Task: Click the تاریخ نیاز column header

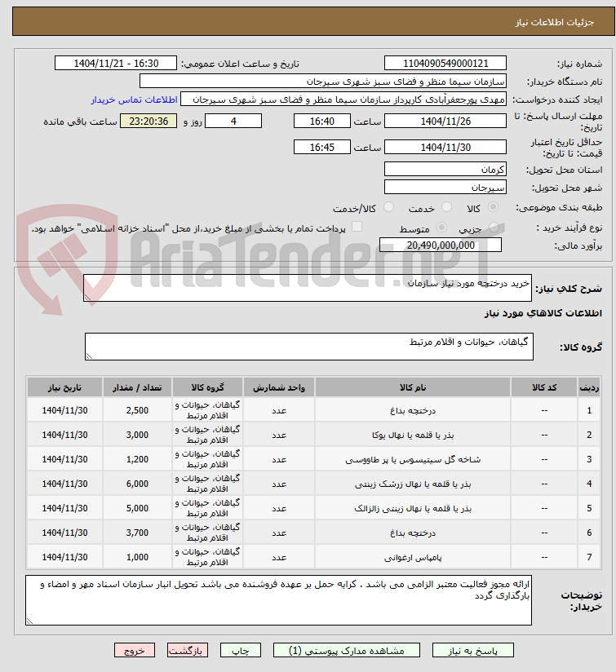Action: pyautogui.click(x=64, y=387)
